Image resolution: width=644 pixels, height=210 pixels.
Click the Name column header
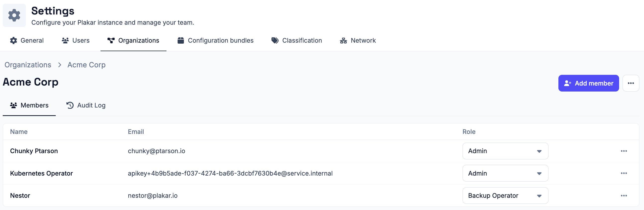pyautogui.click(x=19, y=132)
